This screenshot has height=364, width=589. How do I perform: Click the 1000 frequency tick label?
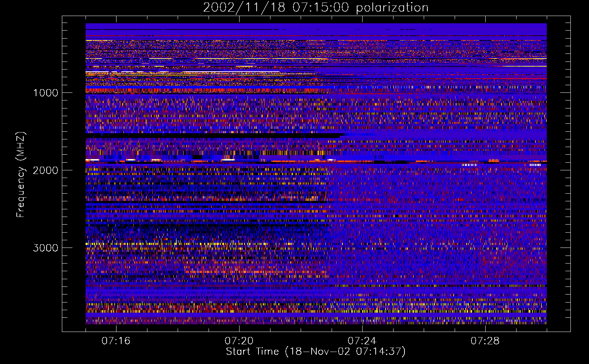tap(46, 93)
